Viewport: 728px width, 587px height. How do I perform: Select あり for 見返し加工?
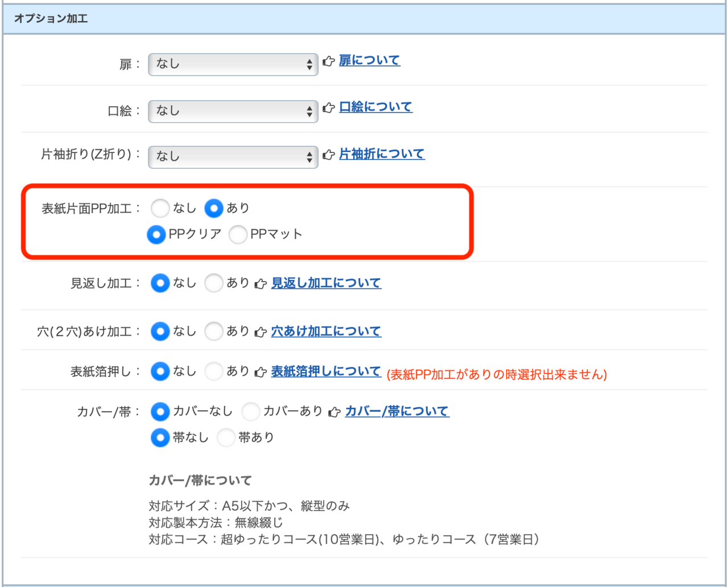pyautogui.click(x=214, y=283)
